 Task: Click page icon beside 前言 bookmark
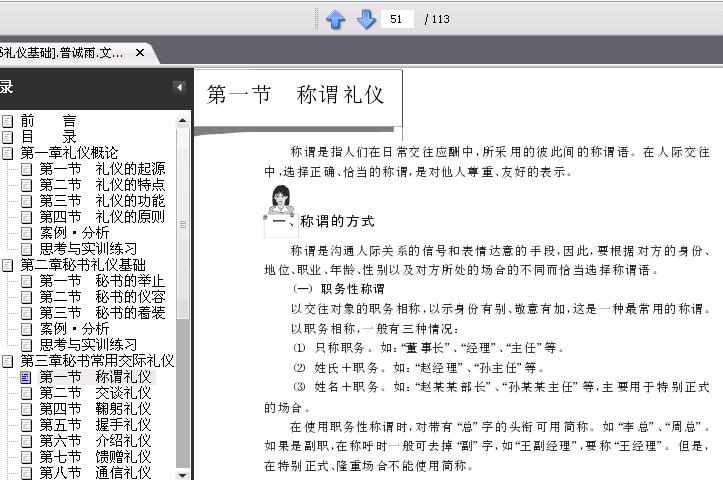(x=7, y=121)
